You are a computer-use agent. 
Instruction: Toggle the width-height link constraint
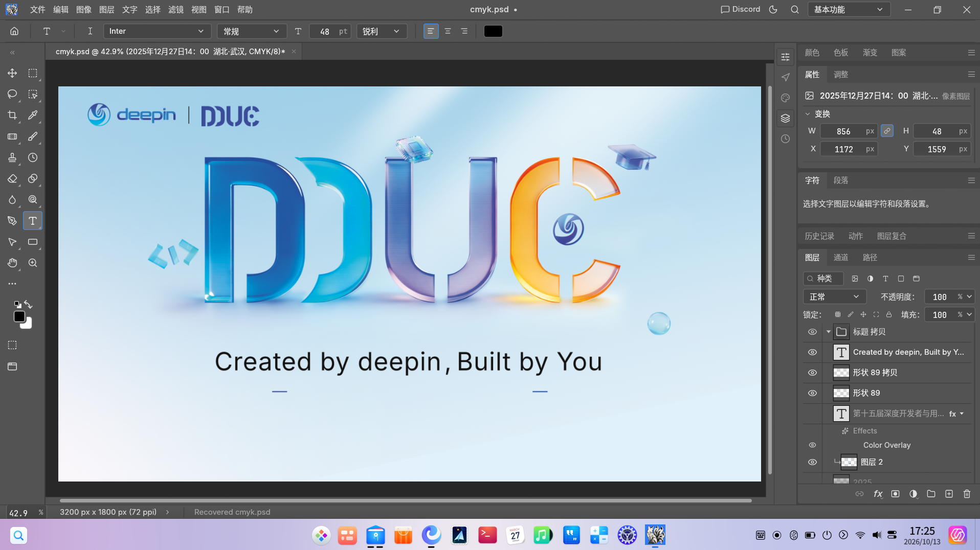point(887,131)
